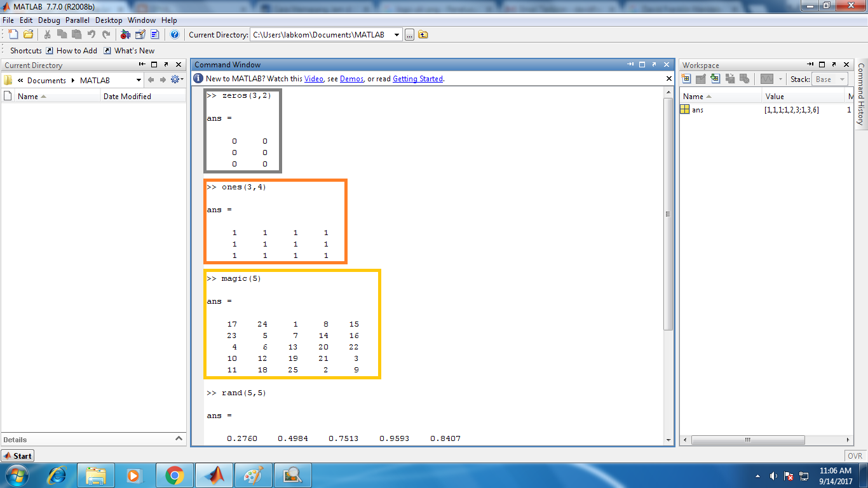Image resolution: width=868 pixels, height=488 pixels.
Task: Paste clipboard contents using the Paste icon
Action: pos(78,34)
